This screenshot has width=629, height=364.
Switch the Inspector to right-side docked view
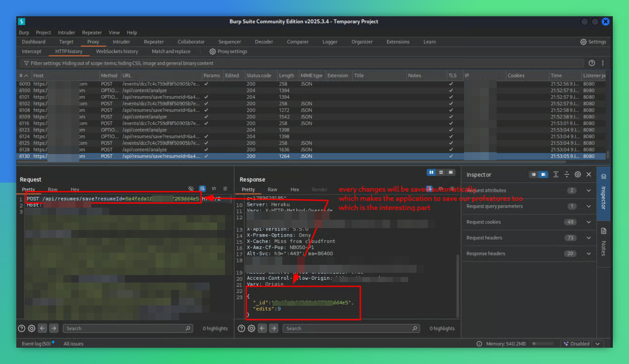tap(543, 175)
